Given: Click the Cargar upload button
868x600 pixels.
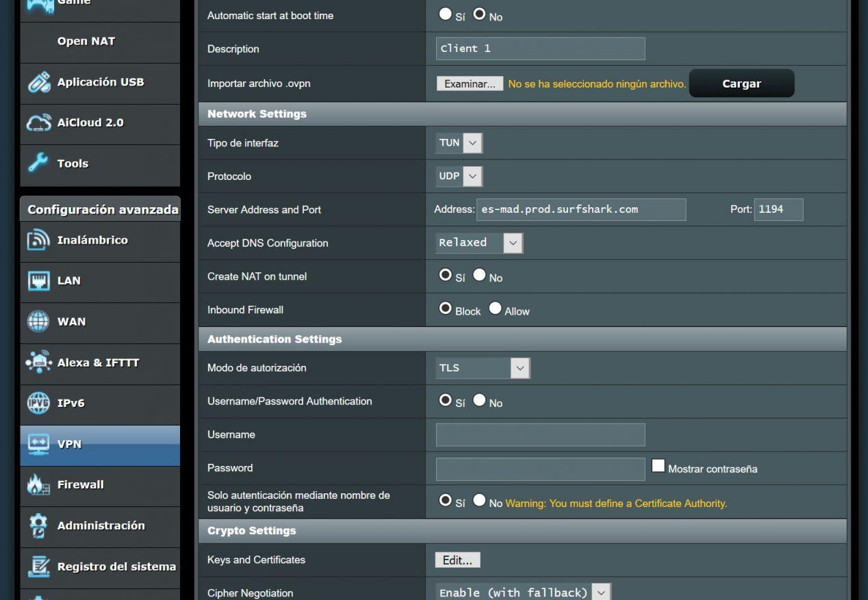Looking at the screenshot, I should point(741,83).
